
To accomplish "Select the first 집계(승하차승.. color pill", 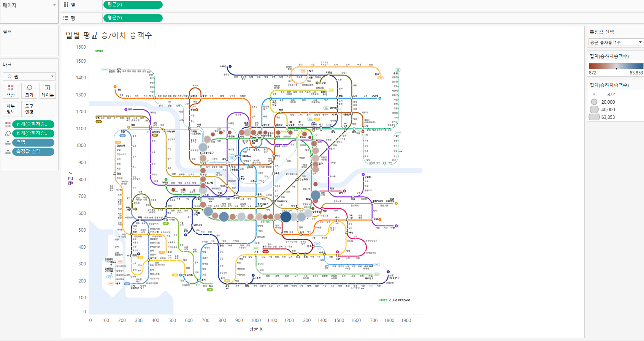I will 33,124.
